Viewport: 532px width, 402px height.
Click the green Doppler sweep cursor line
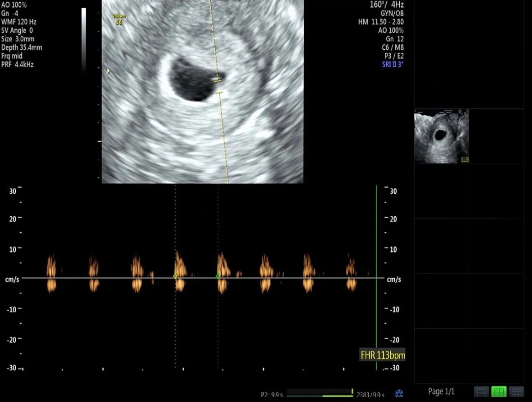(376, 277)
